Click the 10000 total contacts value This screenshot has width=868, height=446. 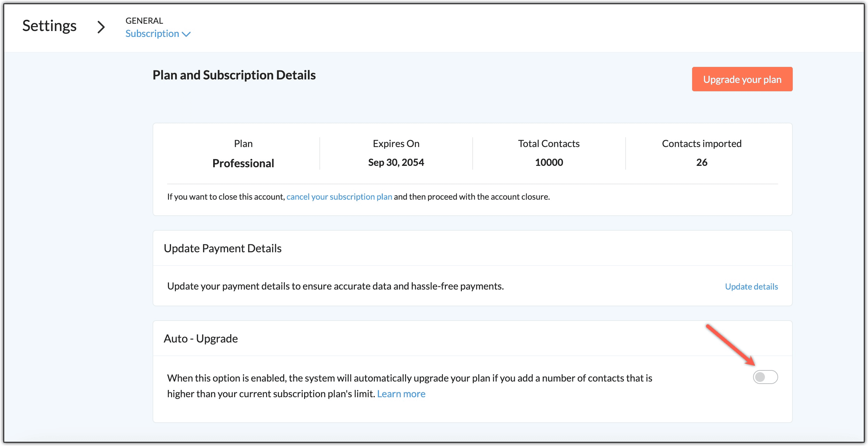pyautogui.click(x=549, y=162)
